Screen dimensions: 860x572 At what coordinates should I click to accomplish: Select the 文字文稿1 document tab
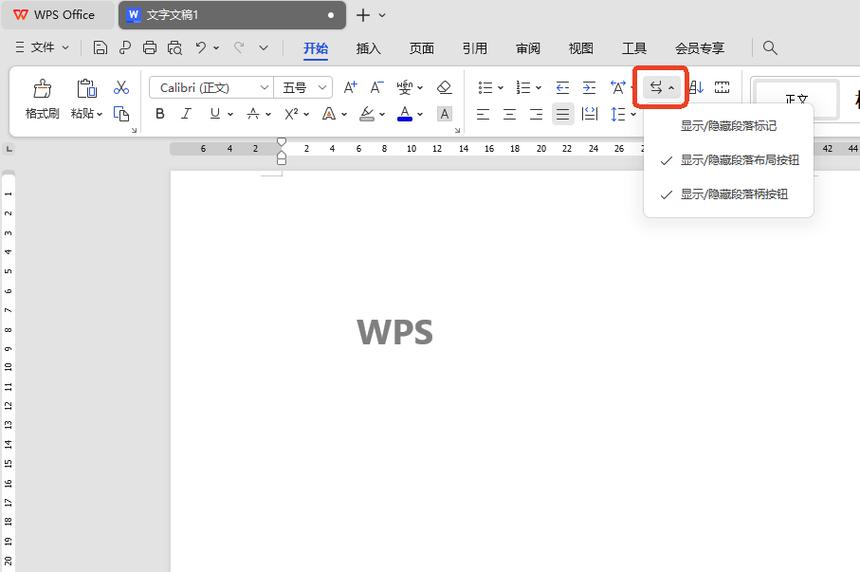pos(231,15)
